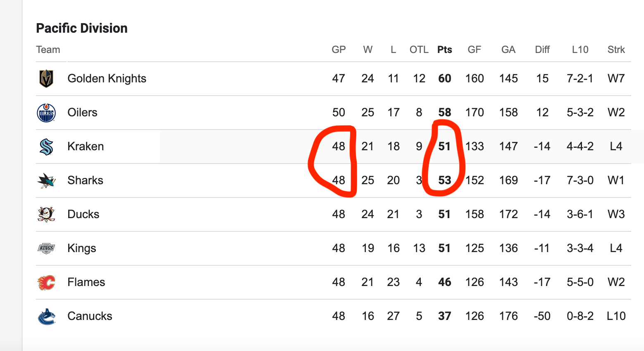
Task: Click the Ducks team logo
Action: [46, 214]
